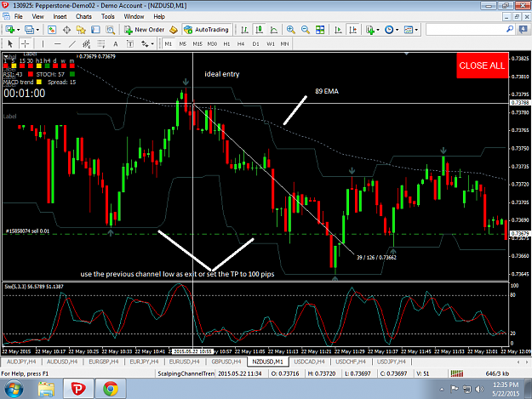Toggle the AutoTrading button
This screenshot has height=399, width=532.
[x=207, y=30]
